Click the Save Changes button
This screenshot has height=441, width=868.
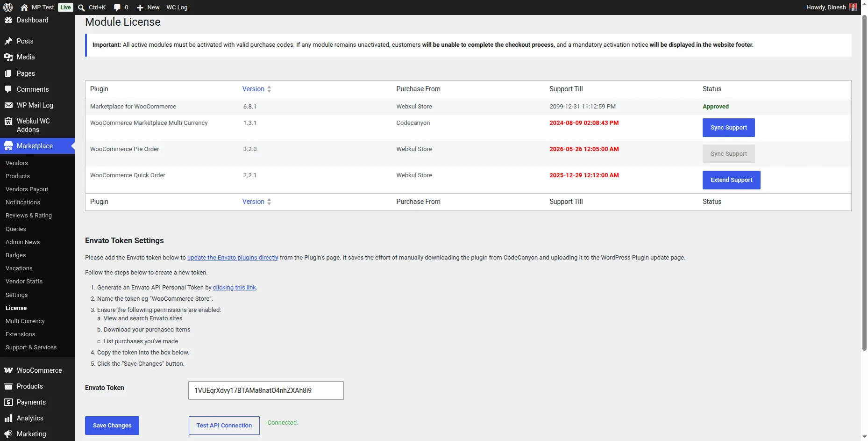112,426
